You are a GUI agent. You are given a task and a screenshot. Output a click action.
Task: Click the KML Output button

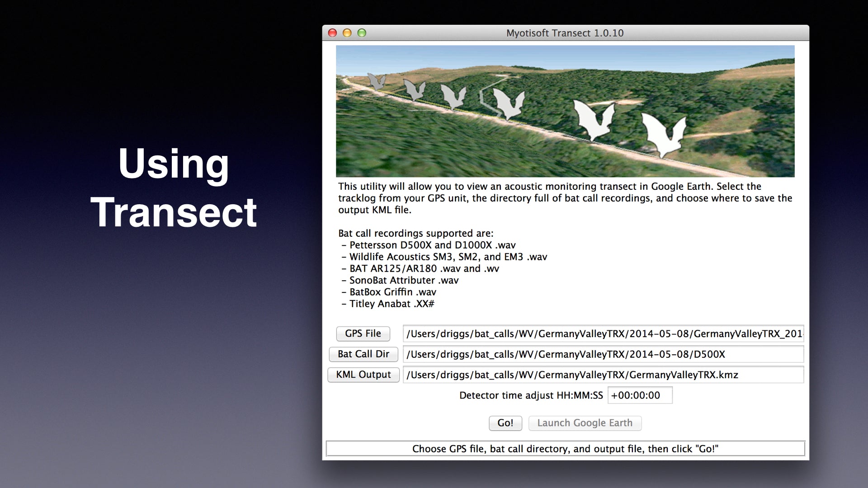click(363, 375)
